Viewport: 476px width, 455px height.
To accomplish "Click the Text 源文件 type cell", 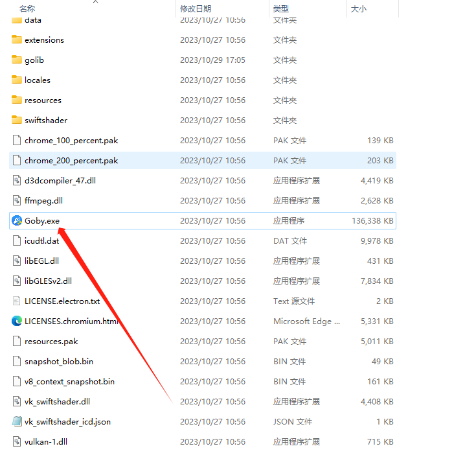I will click(294, 301).
